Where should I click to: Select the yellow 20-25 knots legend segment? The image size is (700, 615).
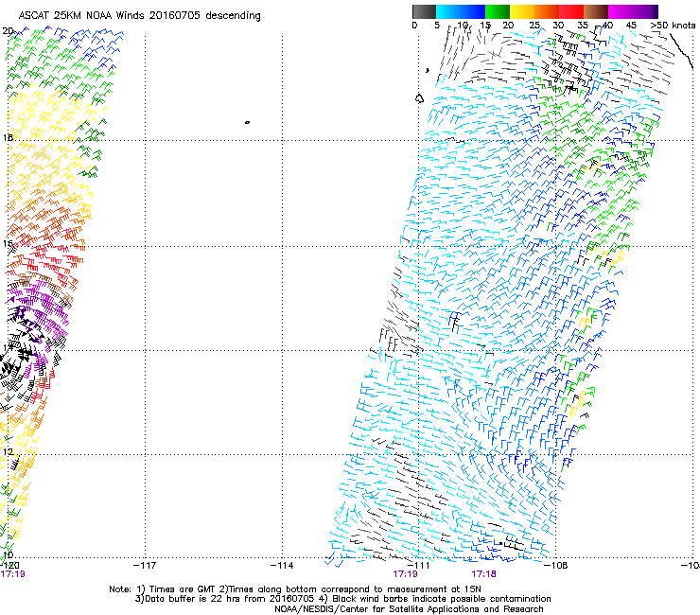[x=522, y=11]
